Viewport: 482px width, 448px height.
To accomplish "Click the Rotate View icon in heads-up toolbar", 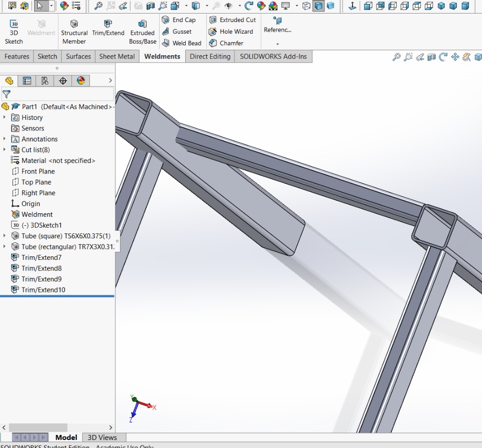I will point(443,57).
